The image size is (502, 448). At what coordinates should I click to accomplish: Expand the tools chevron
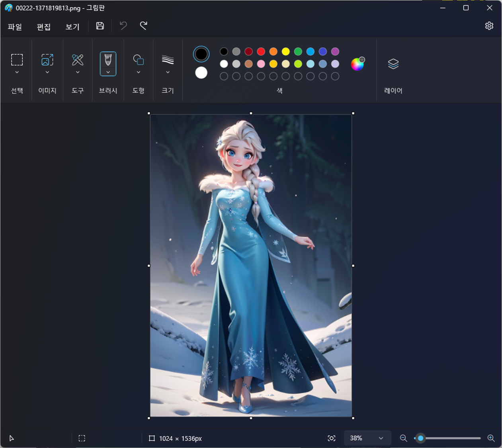[x=78, y=72]
